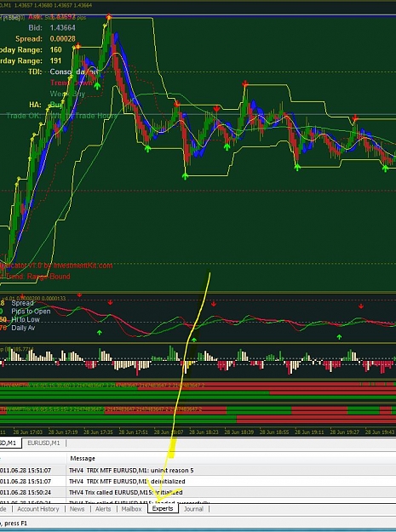Click the 'Daily Av' label

(x=23, y=328)
